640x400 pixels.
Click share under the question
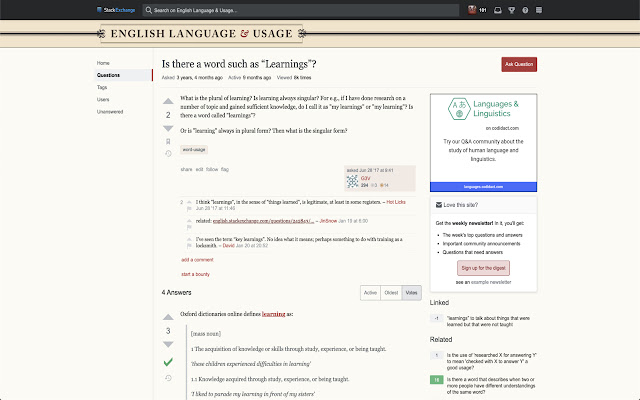coord(186,169)
